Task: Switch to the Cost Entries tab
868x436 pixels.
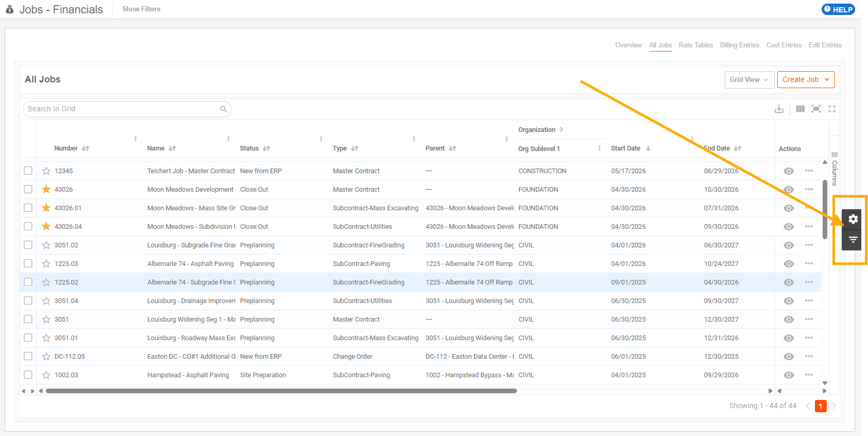Action: (x=784, y=45)
